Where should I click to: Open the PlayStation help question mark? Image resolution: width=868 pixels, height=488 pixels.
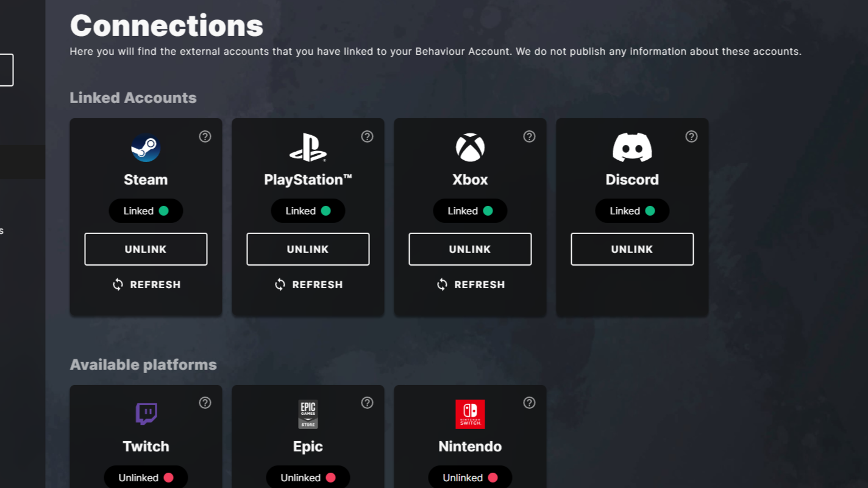coord(367,136)
